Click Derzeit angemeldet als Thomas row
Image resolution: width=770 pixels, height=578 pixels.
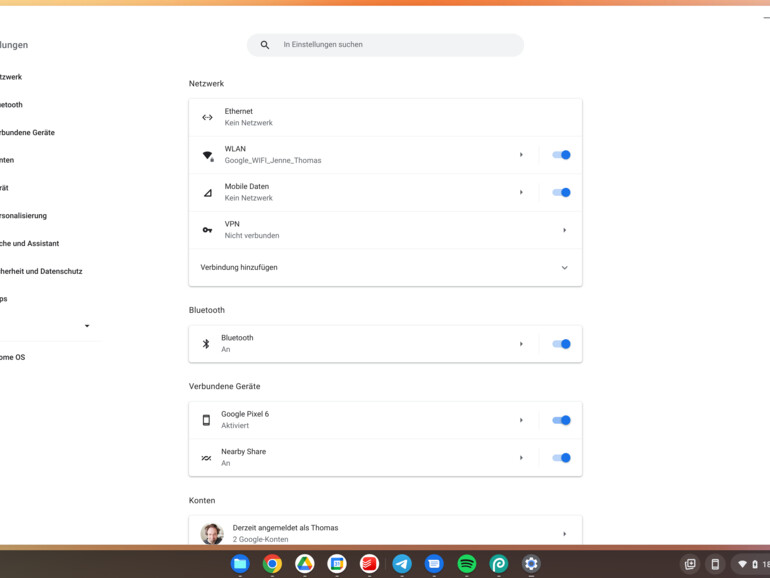(385, 530)
